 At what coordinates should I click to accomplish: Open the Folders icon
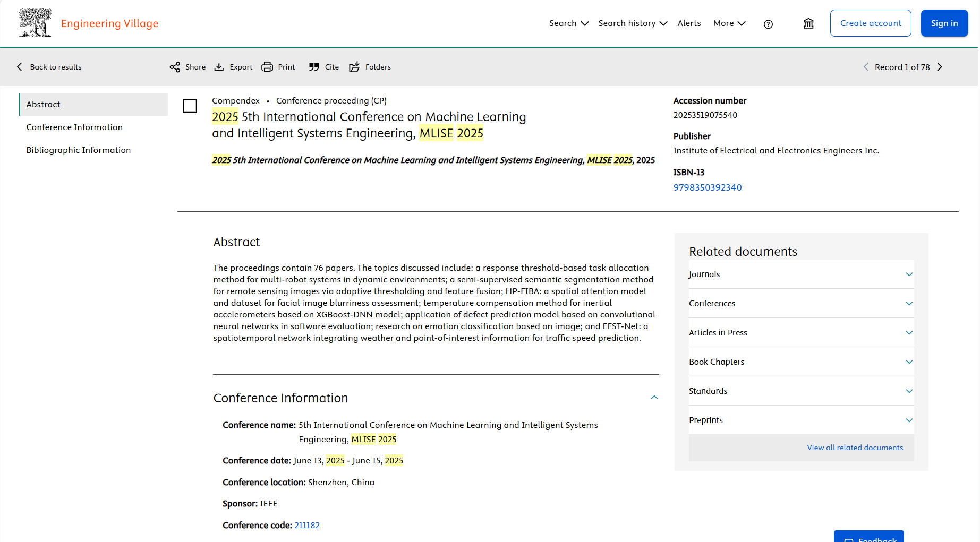click(354, 67)
